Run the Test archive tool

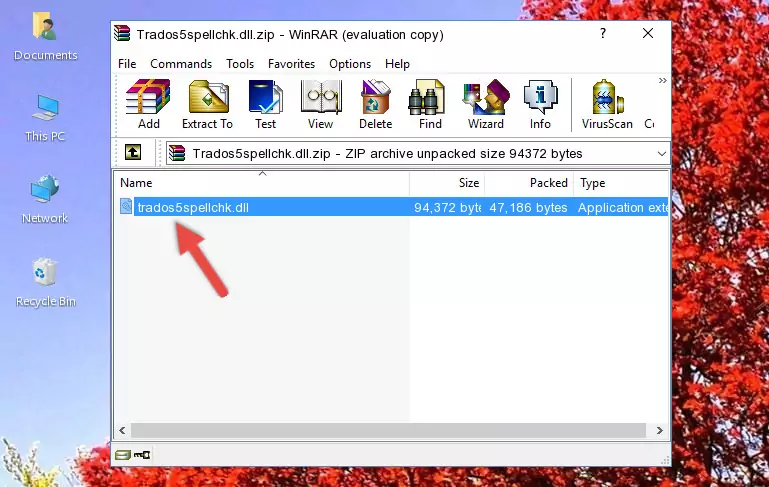[x=265, y=104]
